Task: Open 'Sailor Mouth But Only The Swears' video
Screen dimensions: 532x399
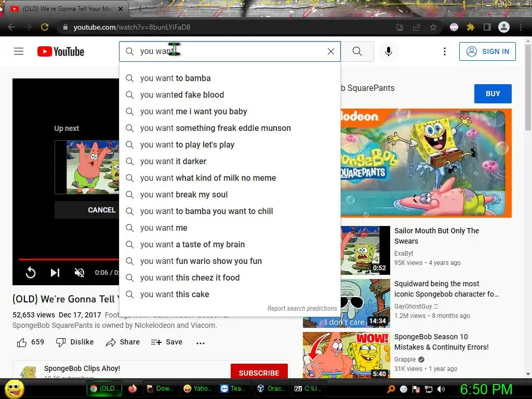Action: pos(436,236)
